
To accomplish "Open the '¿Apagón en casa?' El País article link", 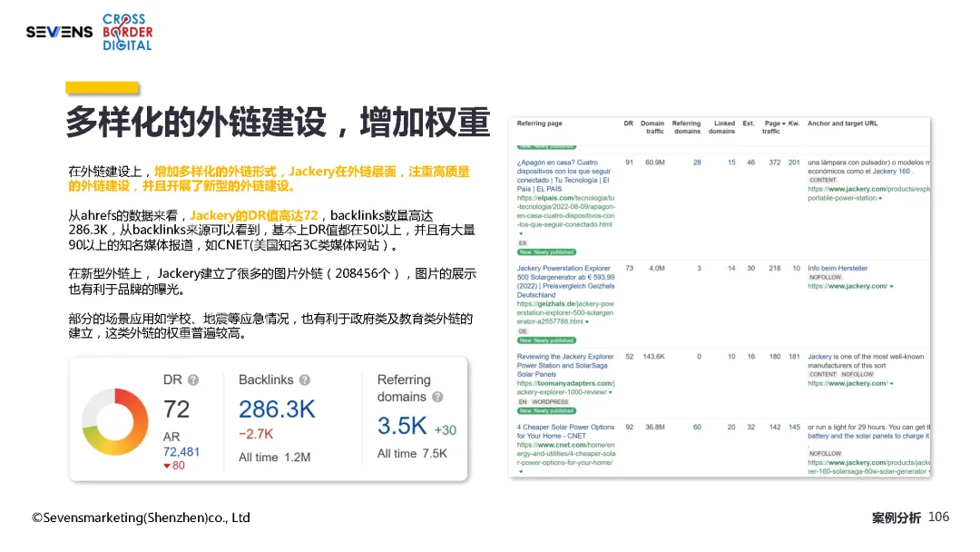I will [x=563, y=175].
